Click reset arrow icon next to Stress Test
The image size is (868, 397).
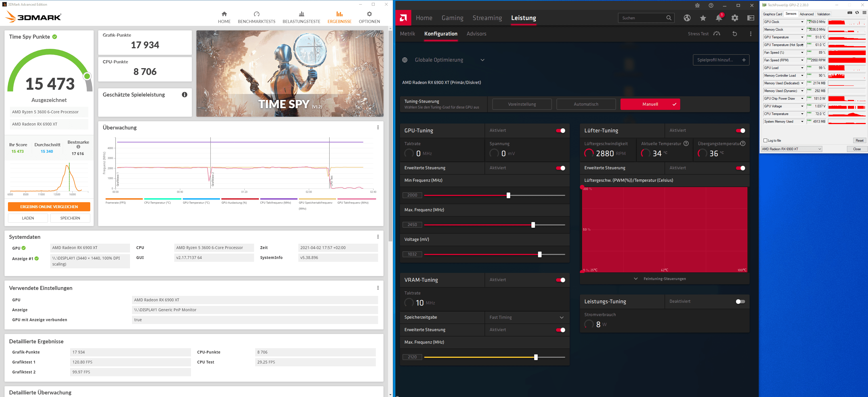point(735,34)
